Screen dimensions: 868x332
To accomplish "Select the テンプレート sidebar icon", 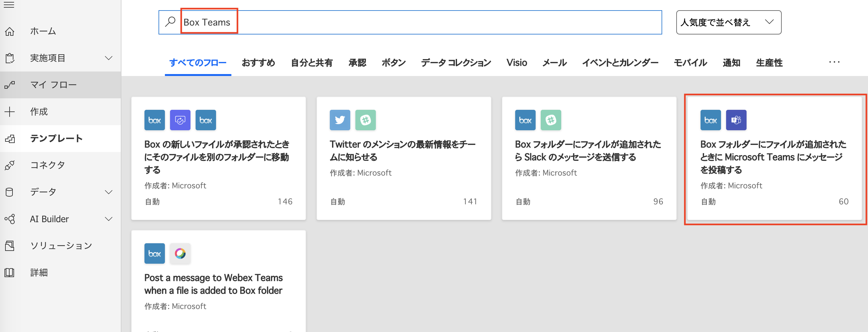I will (10, 139).
